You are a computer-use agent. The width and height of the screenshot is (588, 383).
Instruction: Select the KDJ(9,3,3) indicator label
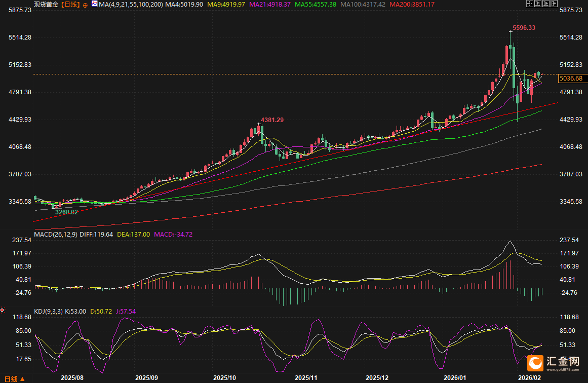[49, 312]
